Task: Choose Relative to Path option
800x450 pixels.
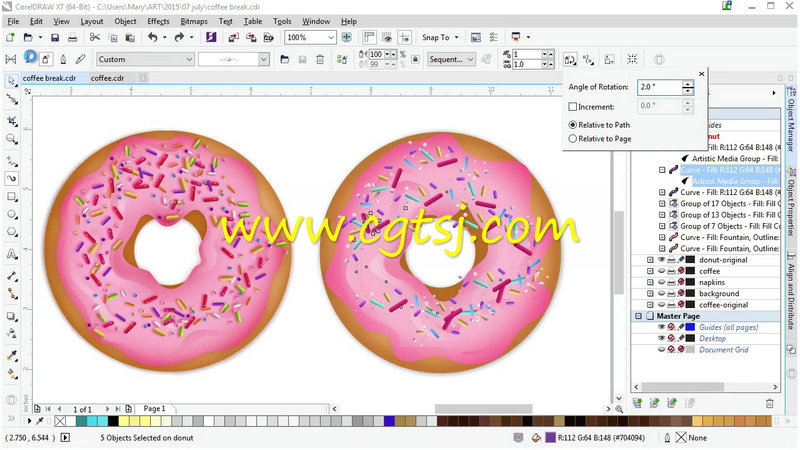Action: pos(572,124)
